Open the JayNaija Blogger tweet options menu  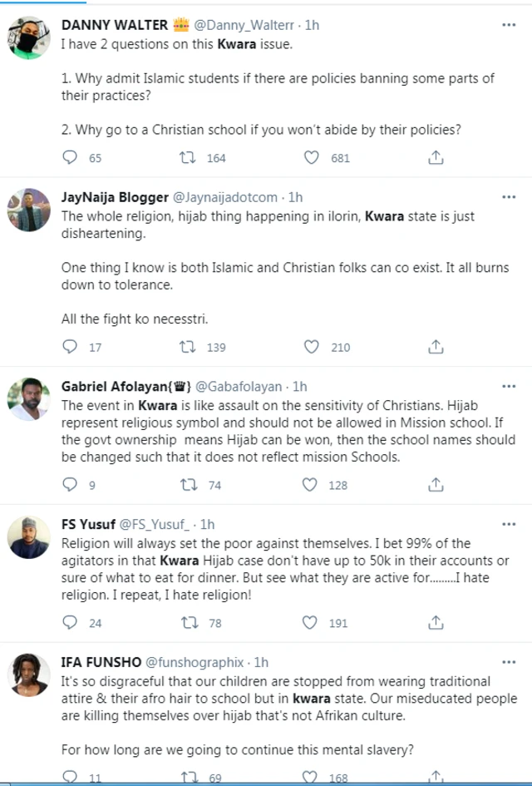point(509,197)
